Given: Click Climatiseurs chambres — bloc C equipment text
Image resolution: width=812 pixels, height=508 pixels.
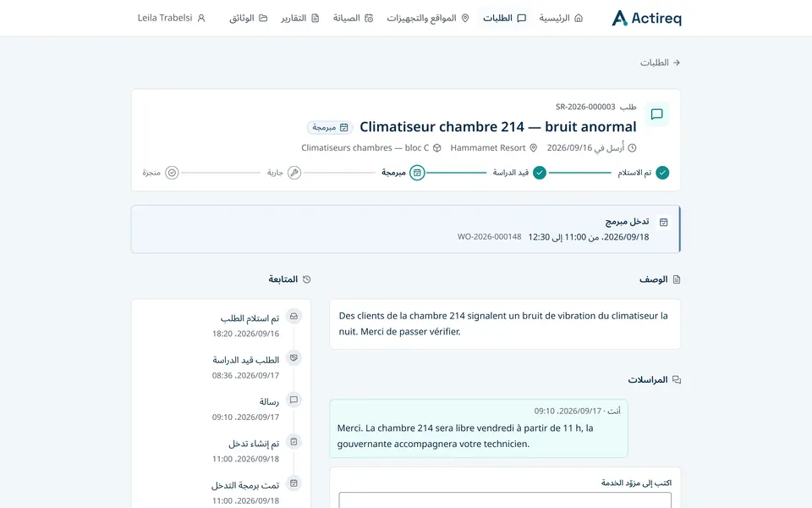Looking at the screenshot, I should click(x=365, y=147).
